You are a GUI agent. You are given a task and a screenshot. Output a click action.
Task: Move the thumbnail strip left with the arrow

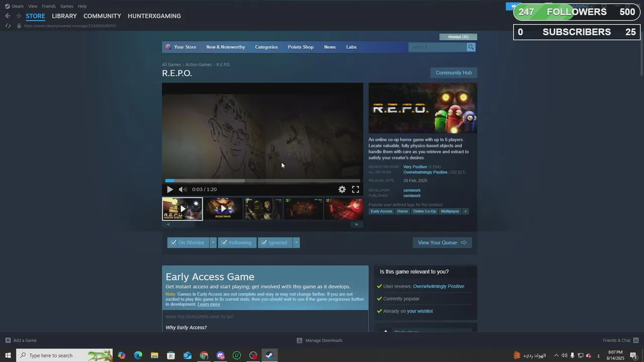coord(168,224)
